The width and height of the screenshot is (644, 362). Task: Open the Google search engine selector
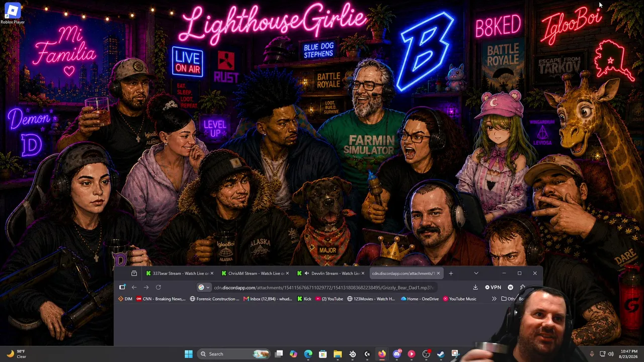click(x=203, y=288)
